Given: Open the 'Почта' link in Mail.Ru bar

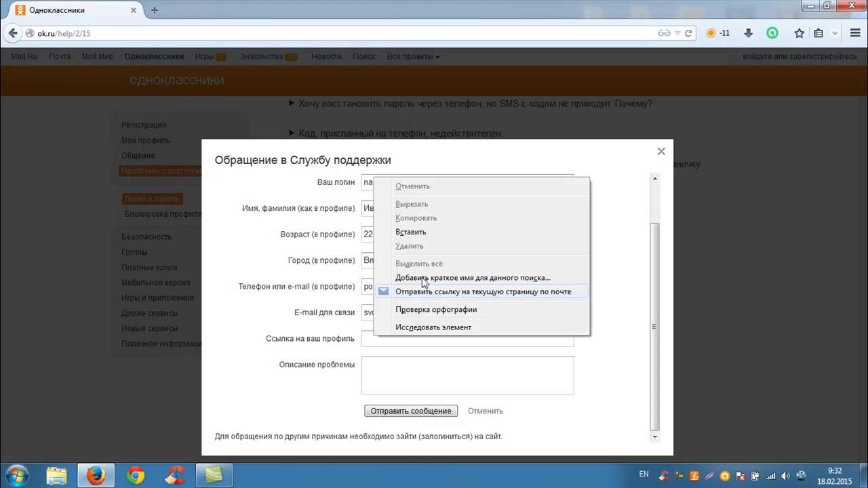Looking at the screenshot, I should tap(60, 56).
